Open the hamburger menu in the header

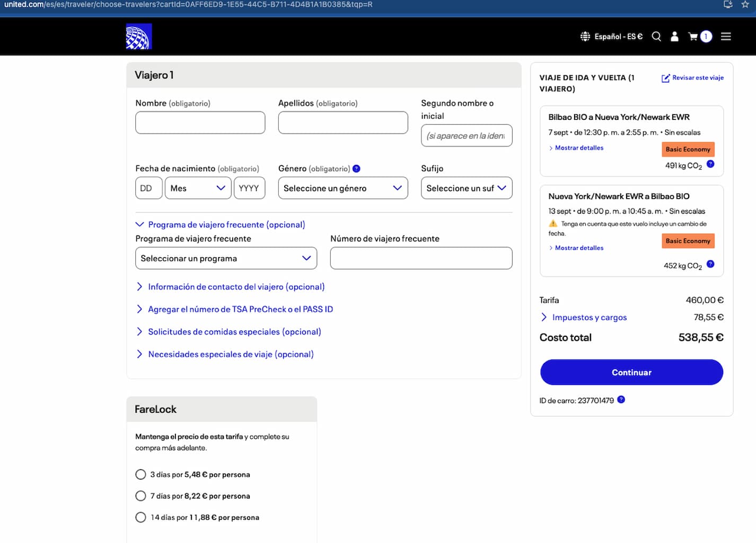pyautogui.click(x=726, y=37)
